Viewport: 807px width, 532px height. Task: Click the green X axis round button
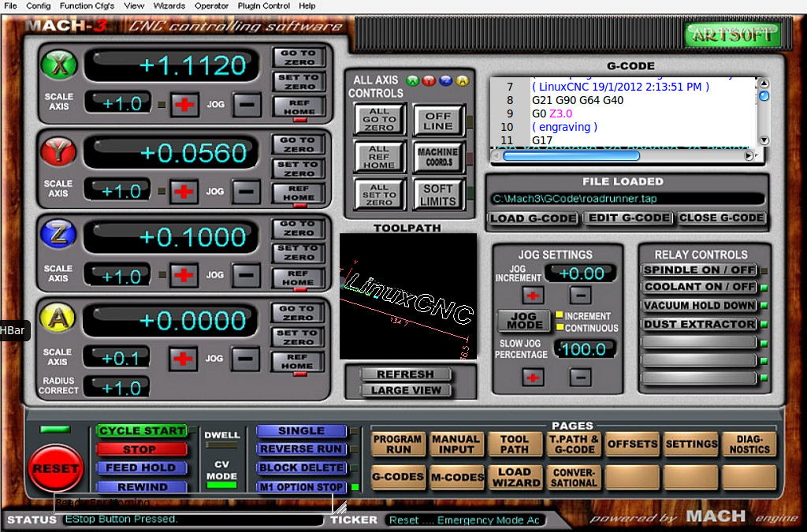[58, 65]
